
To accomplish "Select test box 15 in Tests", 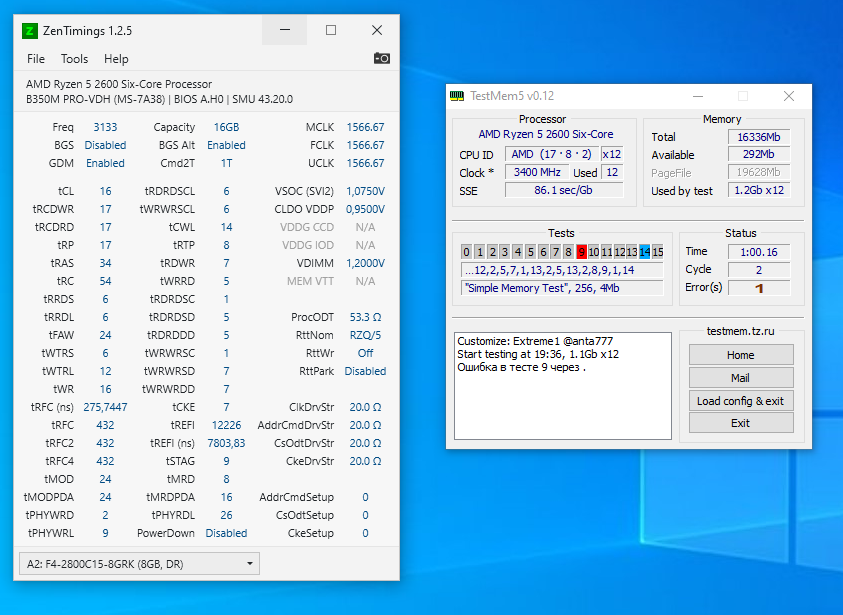I will click(x=658, y=252).
